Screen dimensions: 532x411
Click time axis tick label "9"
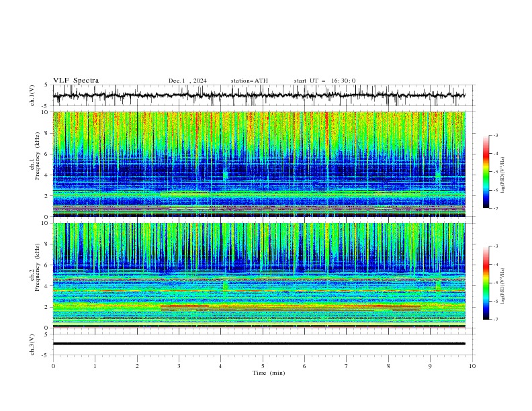(430, 366)
